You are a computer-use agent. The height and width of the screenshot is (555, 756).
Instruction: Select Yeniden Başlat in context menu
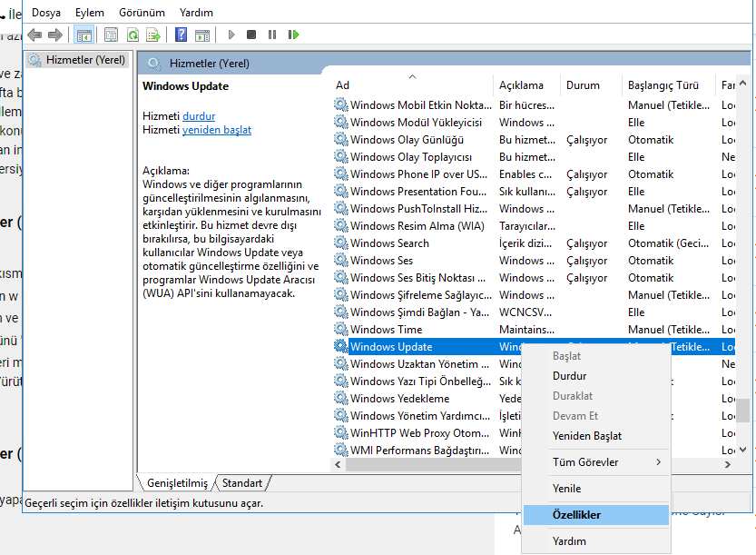click(586, 436)
